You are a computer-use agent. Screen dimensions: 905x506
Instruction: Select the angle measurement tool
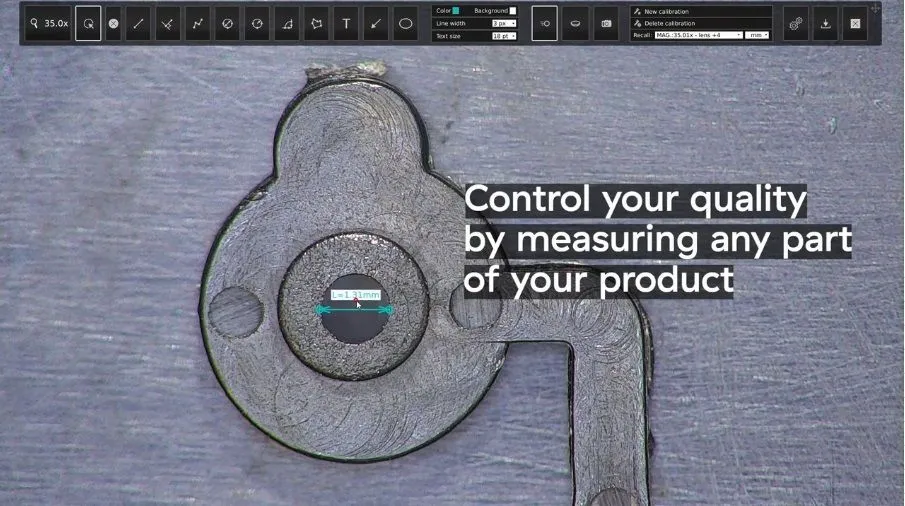coord(287,23)
